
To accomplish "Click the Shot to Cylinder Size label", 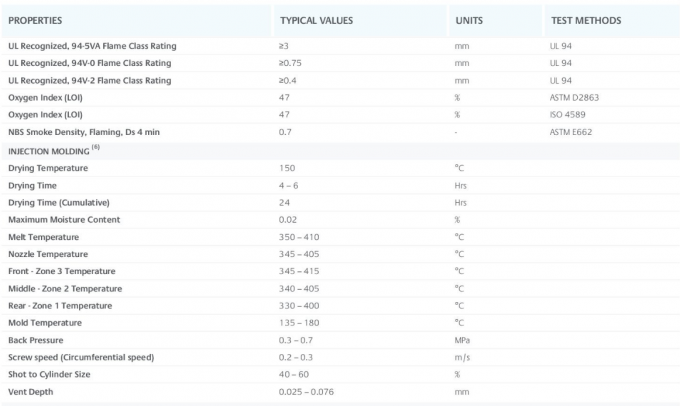I will point(49,375).
